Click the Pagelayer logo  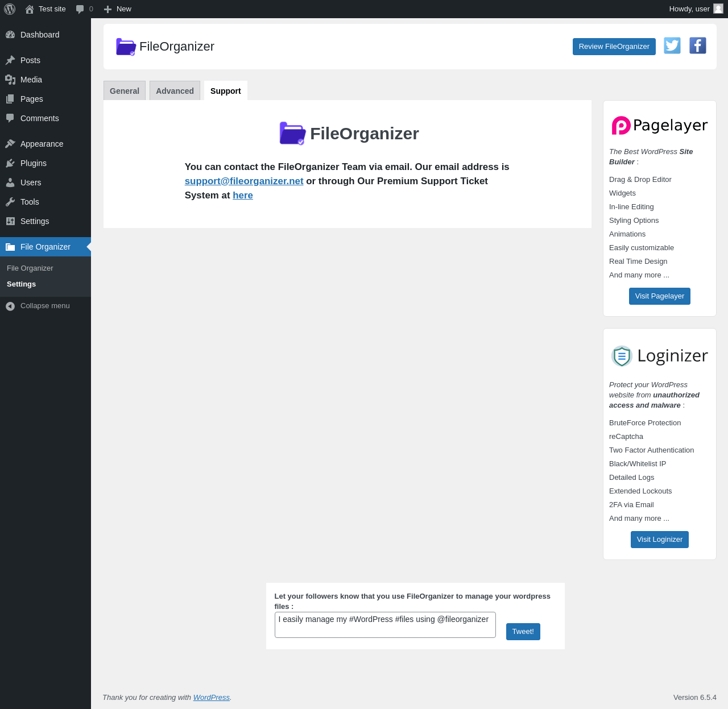point(660,125)
